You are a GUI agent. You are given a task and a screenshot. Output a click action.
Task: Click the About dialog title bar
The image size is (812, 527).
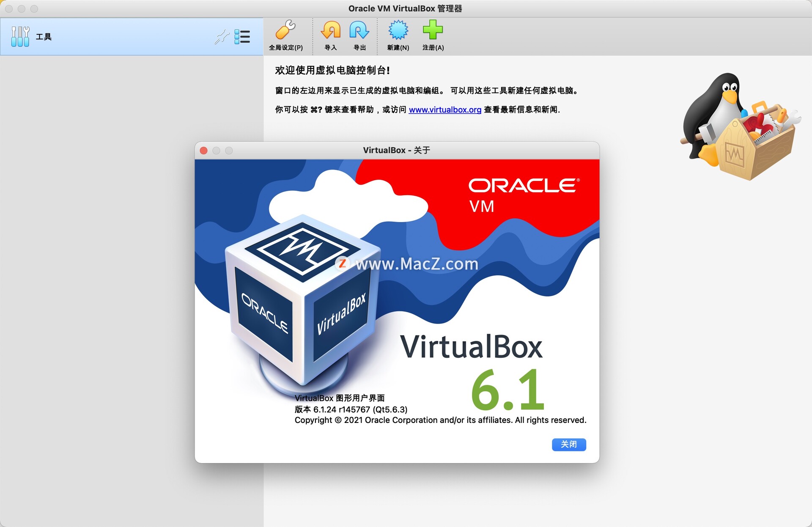(x=396, y=150)
